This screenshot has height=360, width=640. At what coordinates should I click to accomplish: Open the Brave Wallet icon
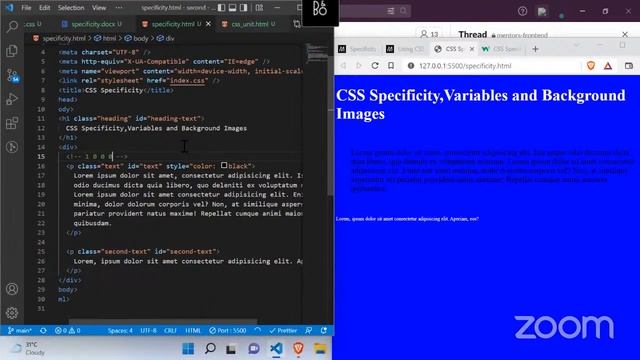pyautogui.click(x=629, y=66)
